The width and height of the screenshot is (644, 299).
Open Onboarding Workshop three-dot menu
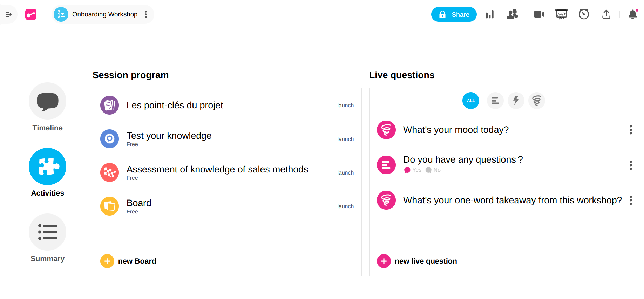point(146,14)
